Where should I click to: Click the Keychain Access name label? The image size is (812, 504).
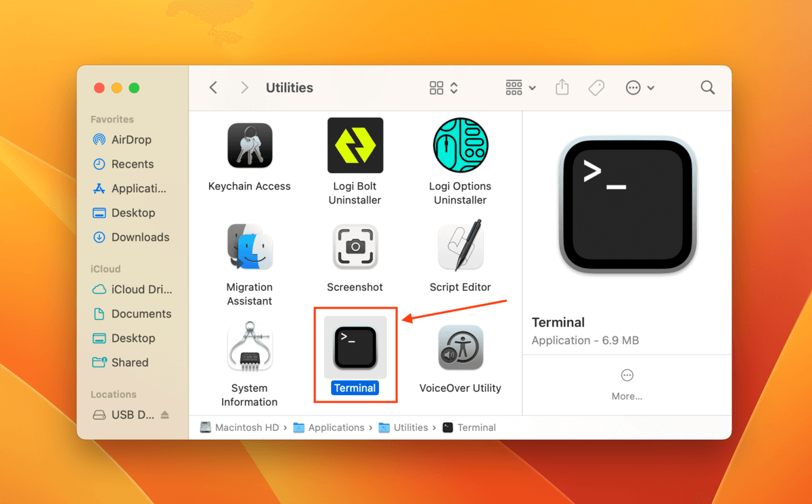pyautogui.click(x=250, y=186)
